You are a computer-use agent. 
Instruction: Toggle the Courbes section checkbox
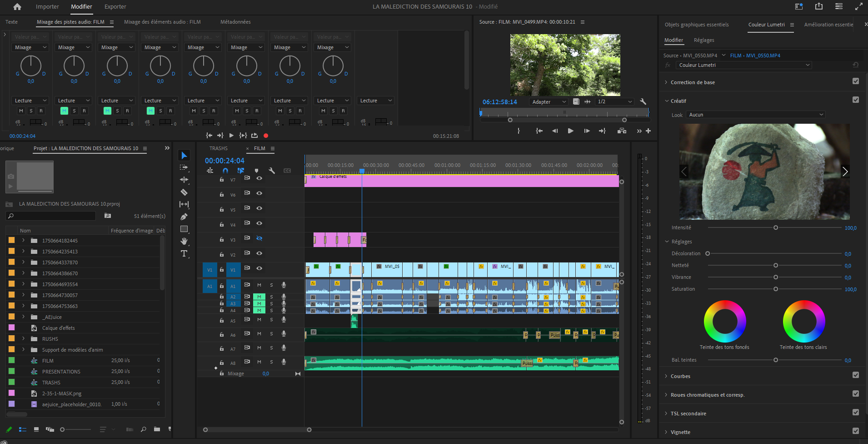point(856,375)
